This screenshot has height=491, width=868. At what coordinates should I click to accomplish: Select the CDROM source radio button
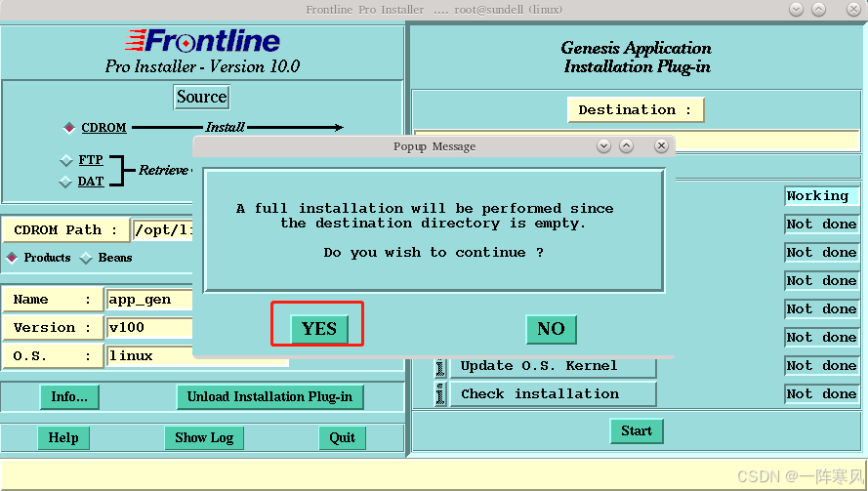tap(69, 128)
